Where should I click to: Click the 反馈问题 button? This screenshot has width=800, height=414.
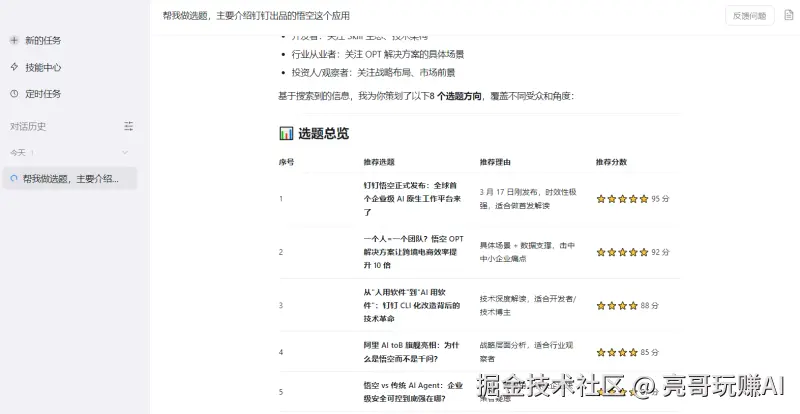tap(749, 16)
